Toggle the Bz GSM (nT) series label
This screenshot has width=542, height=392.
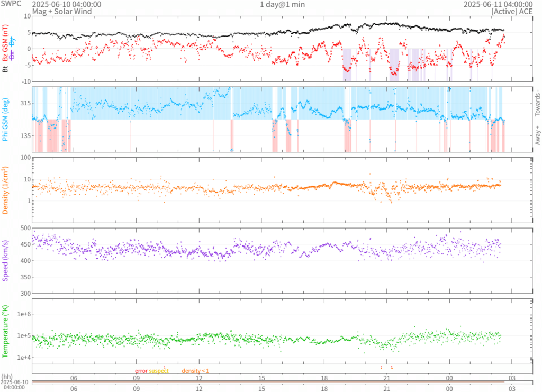point(5,43)
